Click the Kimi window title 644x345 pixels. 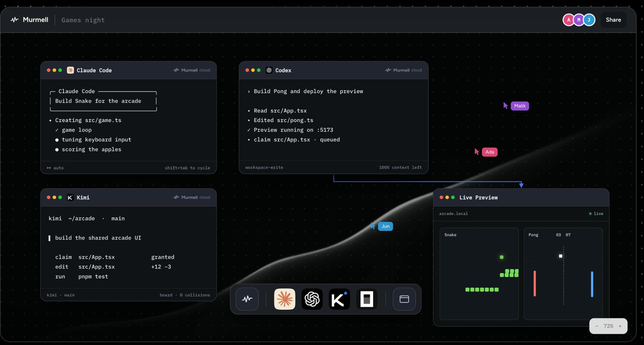[x=83, y=197]
